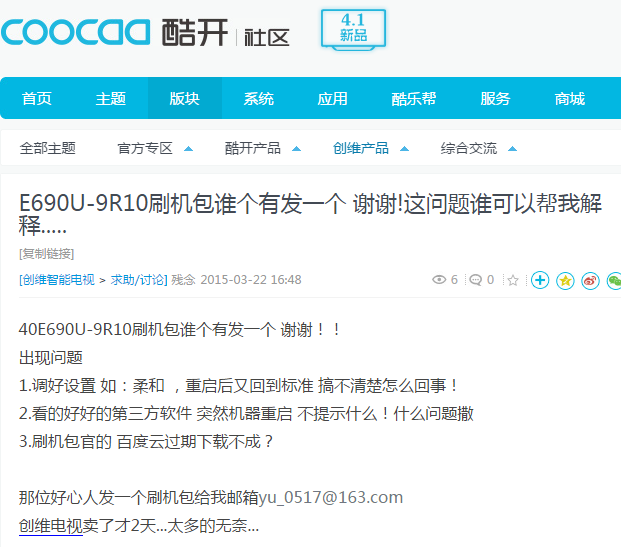Image resolution: width=621 pixels, height=547 pixels.
Task: Click line starting 3.刷机包官的
Action: click(x=146, y=442)
